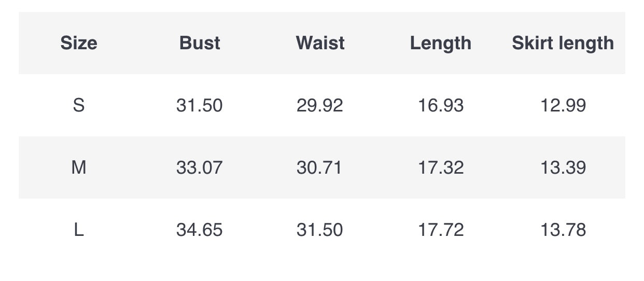Click the Bust column header

200,43
